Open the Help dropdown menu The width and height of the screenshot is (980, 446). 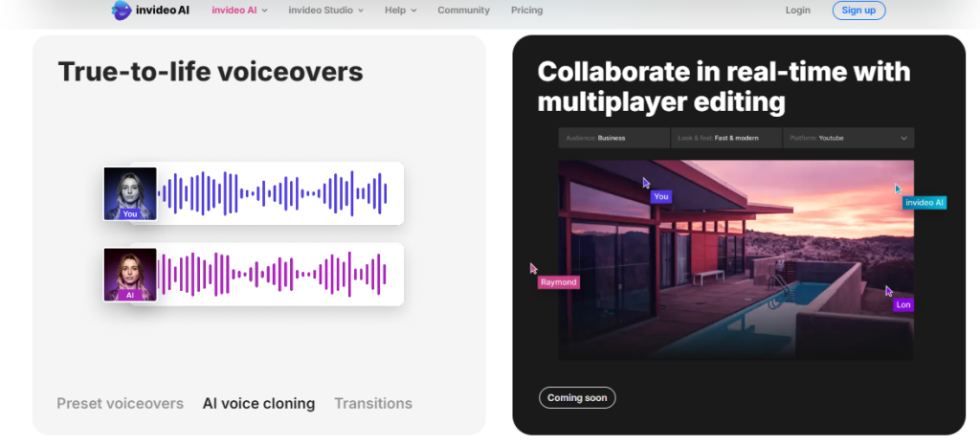401,10
